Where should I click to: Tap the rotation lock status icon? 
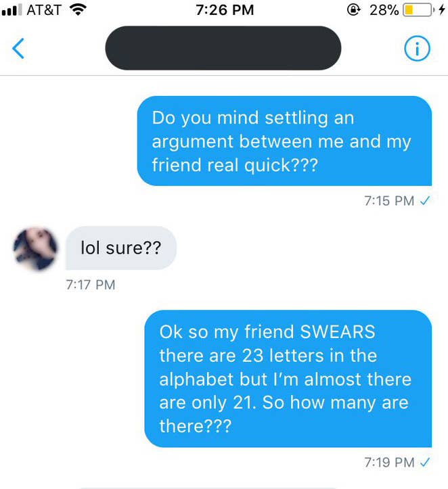[353, 10]
